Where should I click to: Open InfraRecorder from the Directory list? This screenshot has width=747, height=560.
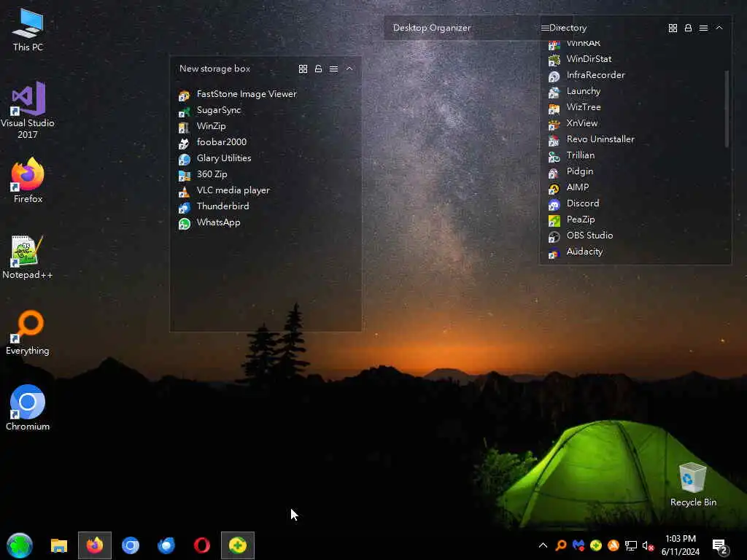coord(587,76)
